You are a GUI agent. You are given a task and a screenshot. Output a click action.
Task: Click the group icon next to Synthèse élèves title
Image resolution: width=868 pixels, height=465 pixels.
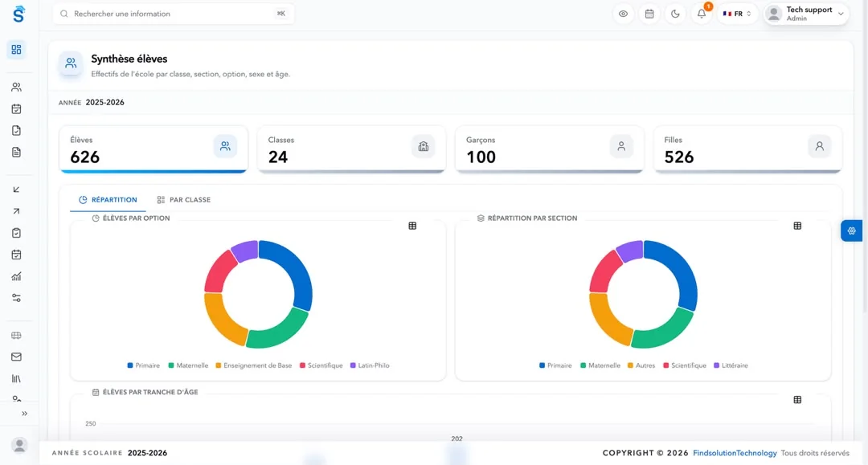(71, 63)
